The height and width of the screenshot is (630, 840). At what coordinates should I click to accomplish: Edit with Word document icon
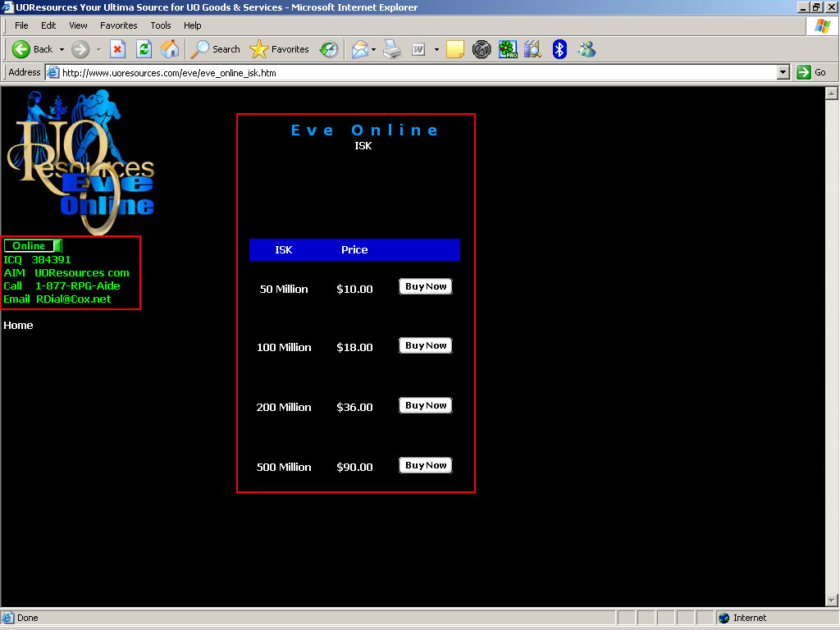[418, 49]
